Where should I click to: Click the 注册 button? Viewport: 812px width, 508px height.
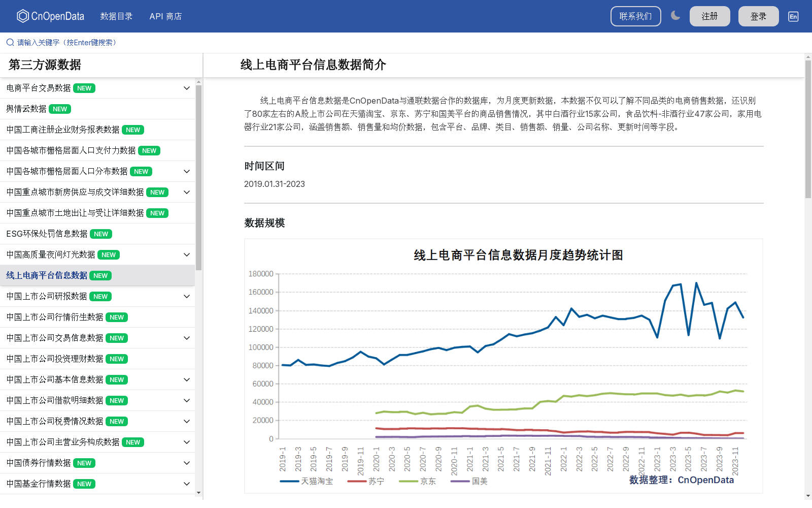tap(710, 16)
